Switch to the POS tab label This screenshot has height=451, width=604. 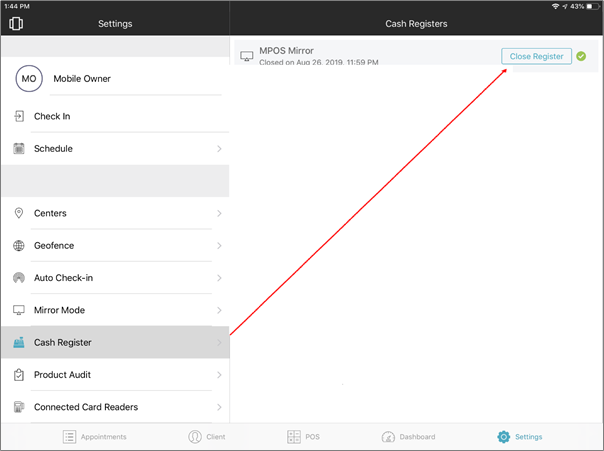312,437
